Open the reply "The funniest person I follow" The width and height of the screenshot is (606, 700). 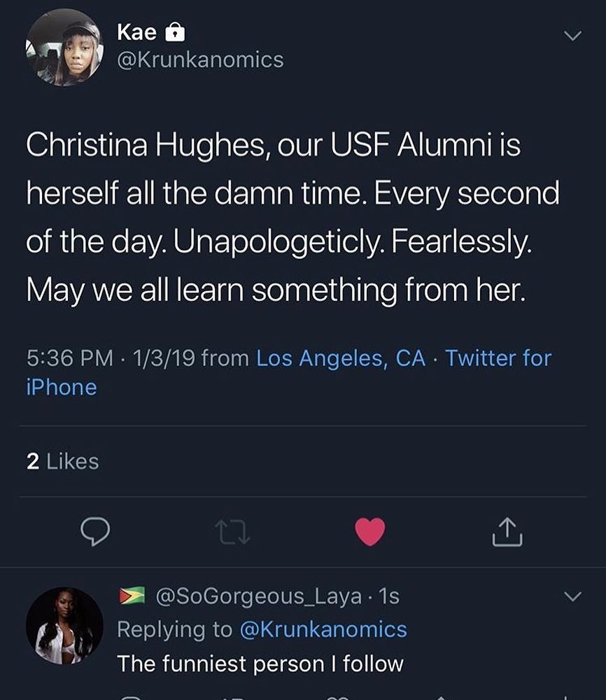click(260, 662)
